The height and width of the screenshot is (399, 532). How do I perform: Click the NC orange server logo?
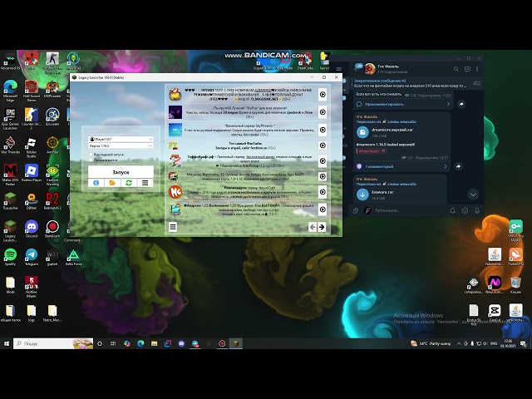[175, 192]
